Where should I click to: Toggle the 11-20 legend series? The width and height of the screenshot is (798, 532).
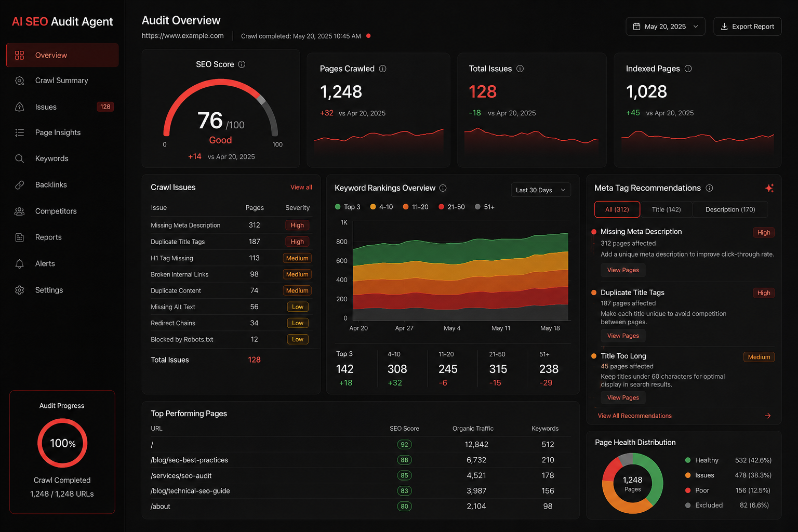tap(416, 207)
